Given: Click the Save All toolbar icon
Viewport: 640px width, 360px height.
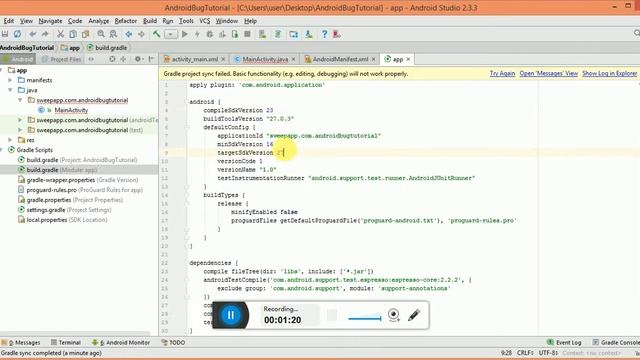Looking at the screenshot, I should [x=5, y=34].
